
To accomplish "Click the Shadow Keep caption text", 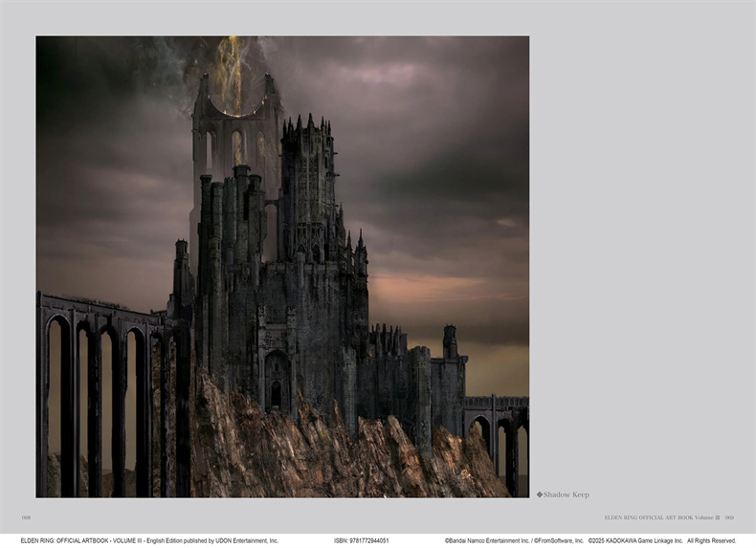I will [x=566, y=494].
